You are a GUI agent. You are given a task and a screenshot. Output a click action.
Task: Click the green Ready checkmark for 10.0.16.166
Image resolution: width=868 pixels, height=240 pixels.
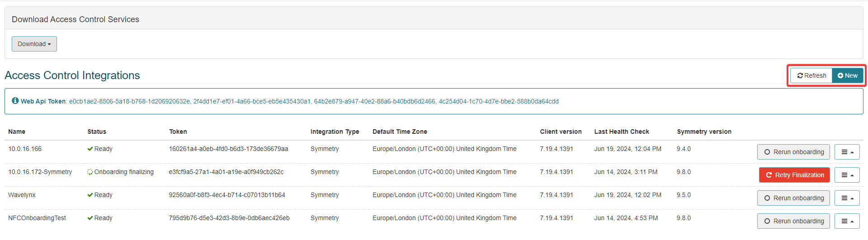pyautogui.click(x=90, y=149)
